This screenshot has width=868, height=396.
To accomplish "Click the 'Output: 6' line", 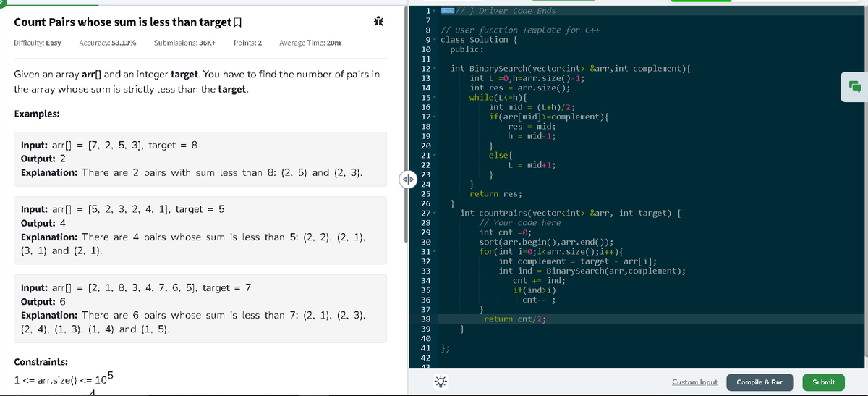I will (x=43, y=301).
